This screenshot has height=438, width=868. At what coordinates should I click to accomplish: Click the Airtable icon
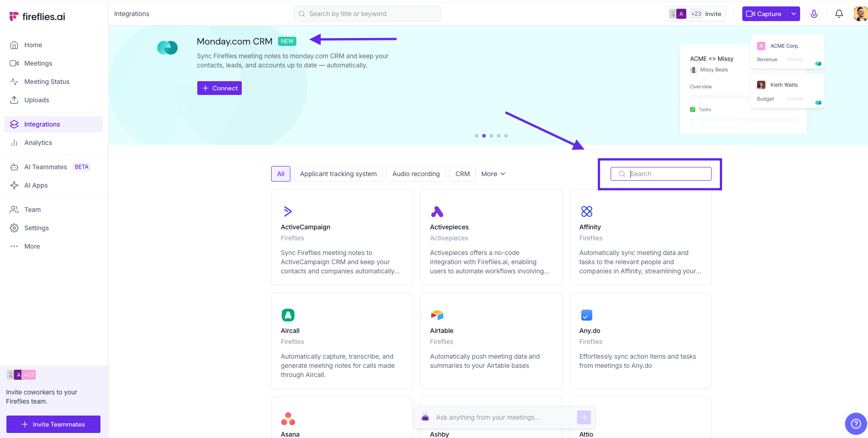coord(437,315)
